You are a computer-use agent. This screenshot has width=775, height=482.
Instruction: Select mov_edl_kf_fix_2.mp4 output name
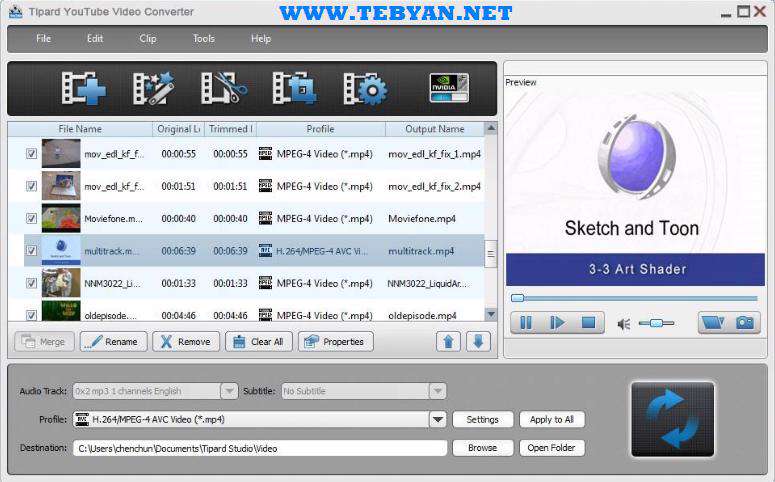point(434,186)
